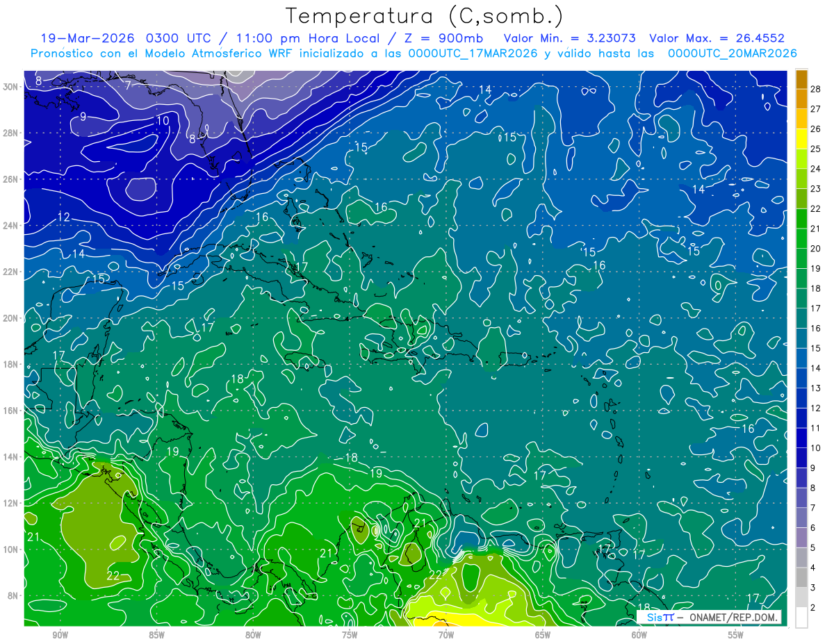The width and height of the screenshot is (834, 644).
Task: Click the color scale label 25
Action: point(816,149)
